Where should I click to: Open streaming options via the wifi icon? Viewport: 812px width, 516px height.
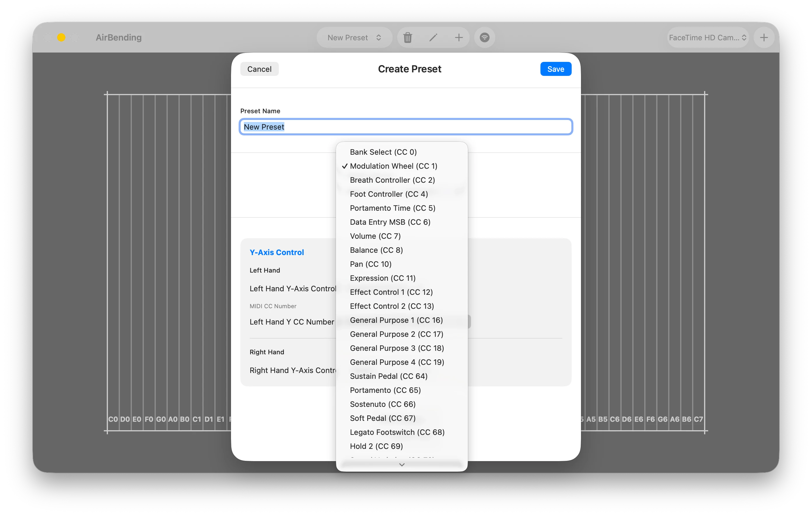(x=484, y=37)
